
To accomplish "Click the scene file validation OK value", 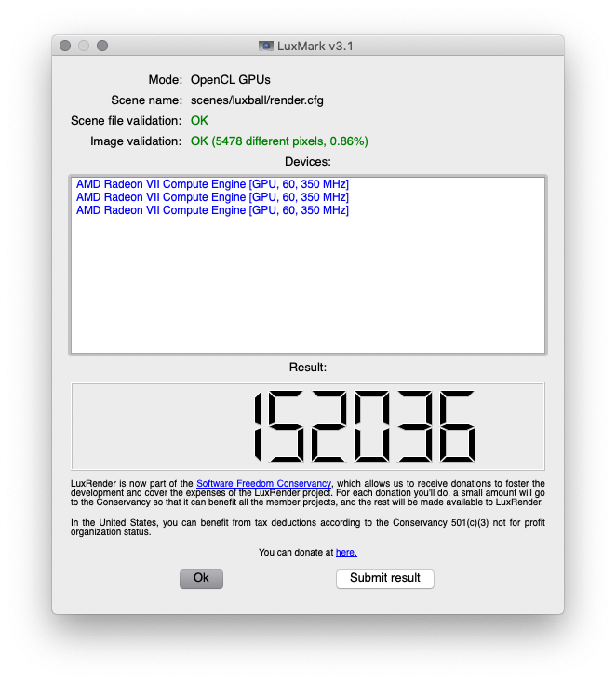I will (199, 121).
